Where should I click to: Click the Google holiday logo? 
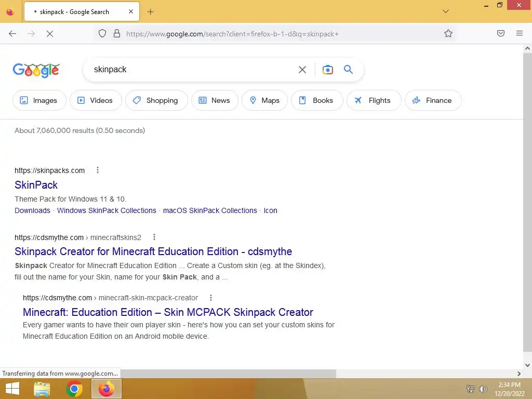[36, 70]
